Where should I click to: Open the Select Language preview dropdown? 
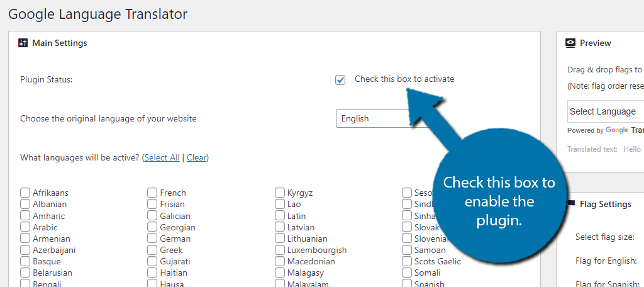point(606,111)
